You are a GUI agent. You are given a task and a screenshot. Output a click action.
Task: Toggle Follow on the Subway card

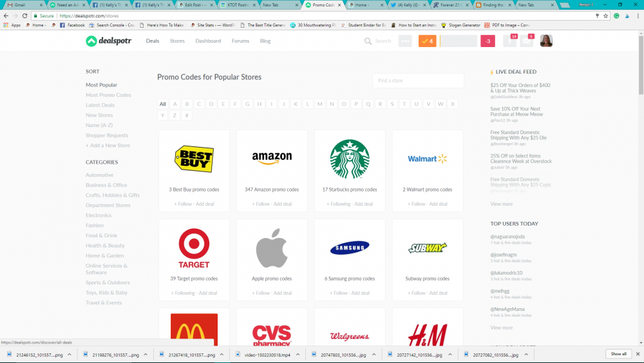(x=417, y=293)
